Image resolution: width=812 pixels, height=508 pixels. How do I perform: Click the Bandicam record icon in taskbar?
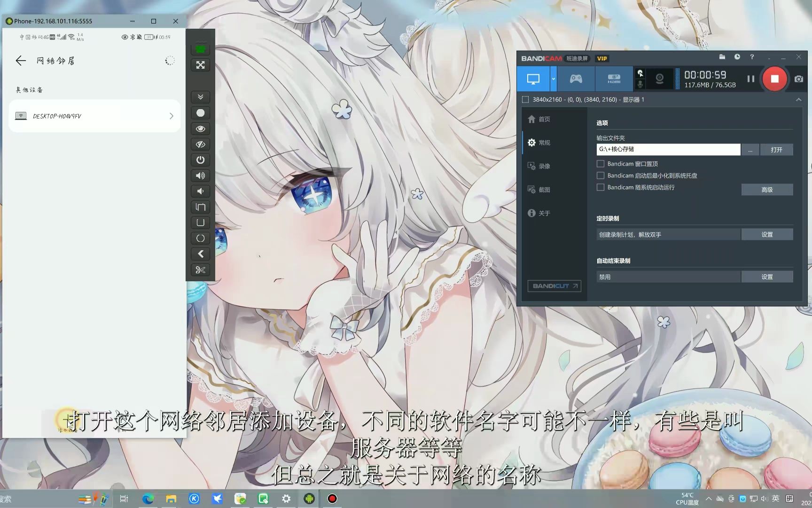pyautogui.click(x=332, y=499)
